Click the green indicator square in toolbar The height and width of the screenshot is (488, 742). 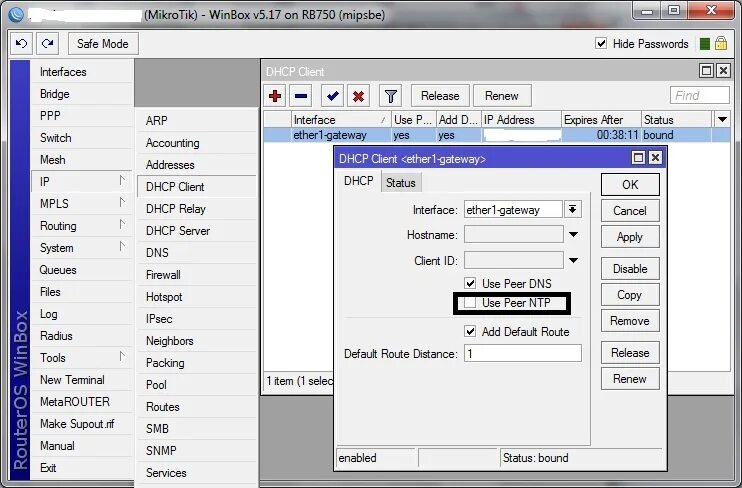705,44
